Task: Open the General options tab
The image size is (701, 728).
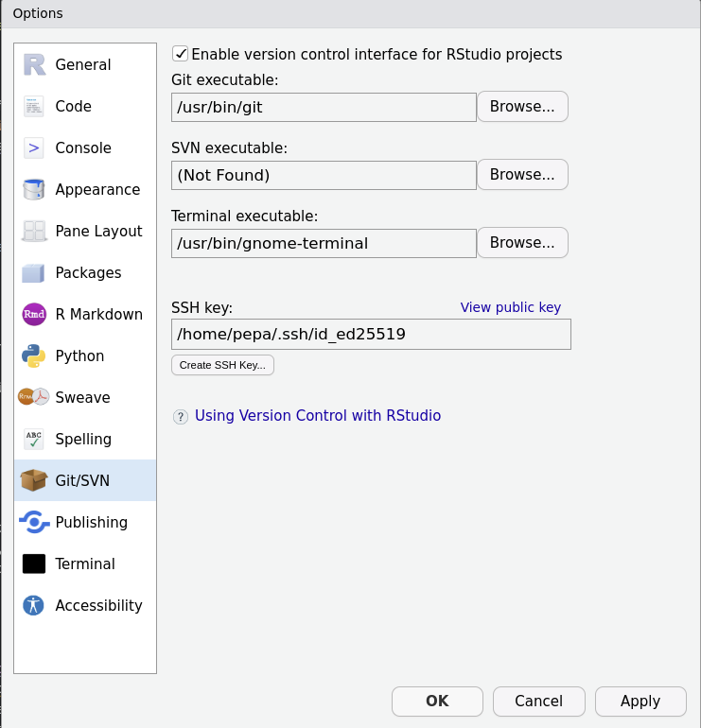Action: (85, 64)
